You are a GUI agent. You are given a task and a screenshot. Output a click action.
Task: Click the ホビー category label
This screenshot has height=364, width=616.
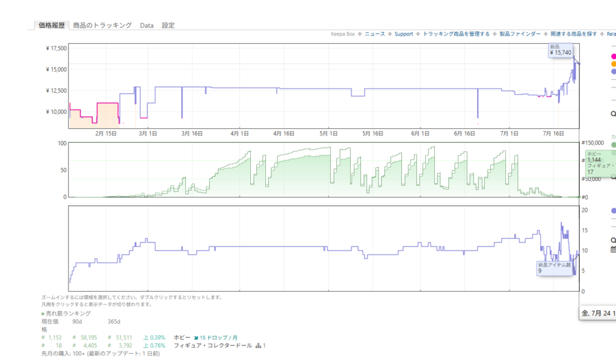[x=182, y=338]
